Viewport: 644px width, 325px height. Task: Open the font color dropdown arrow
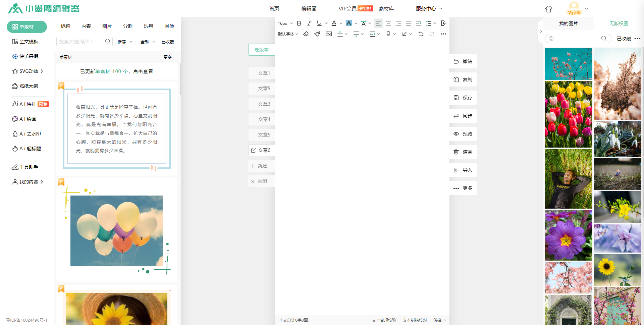click(341, 23)
